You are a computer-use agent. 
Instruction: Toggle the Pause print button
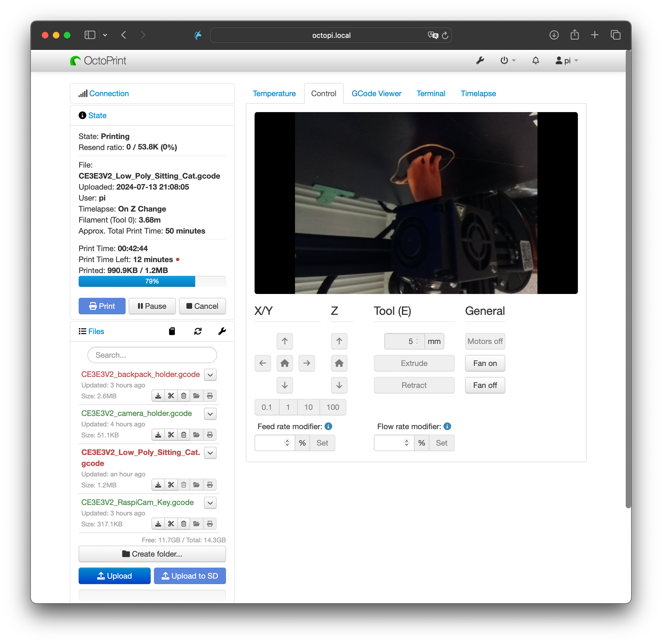coord(152,306)
